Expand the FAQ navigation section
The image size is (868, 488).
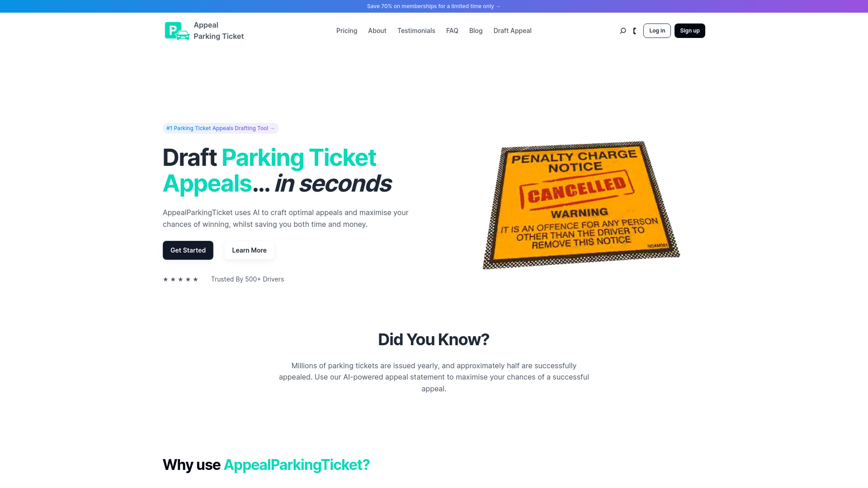click(x=452, y=30)
